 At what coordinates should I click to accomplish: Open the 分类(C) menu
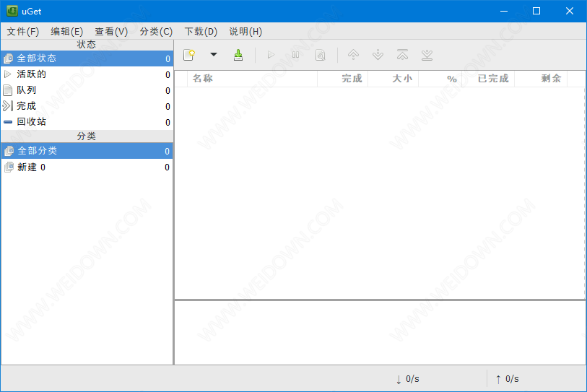(156, 32)
